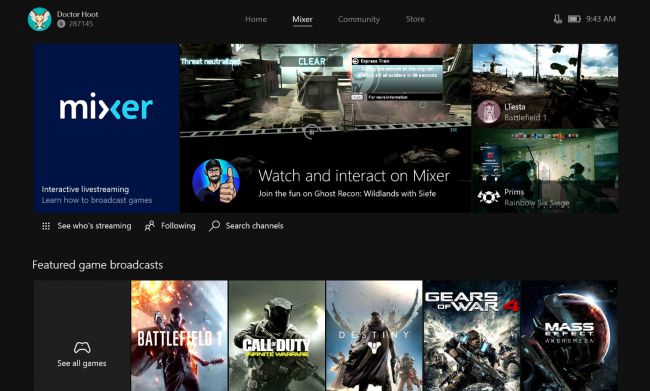Select Mass Effect Andromeda cover
Viewport: 650px width, 391px height.
pos(569,335)
